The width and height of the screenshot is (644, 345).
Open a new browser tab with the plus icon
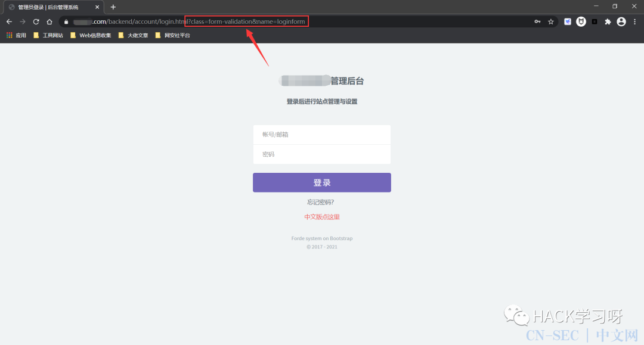[113, 7]
